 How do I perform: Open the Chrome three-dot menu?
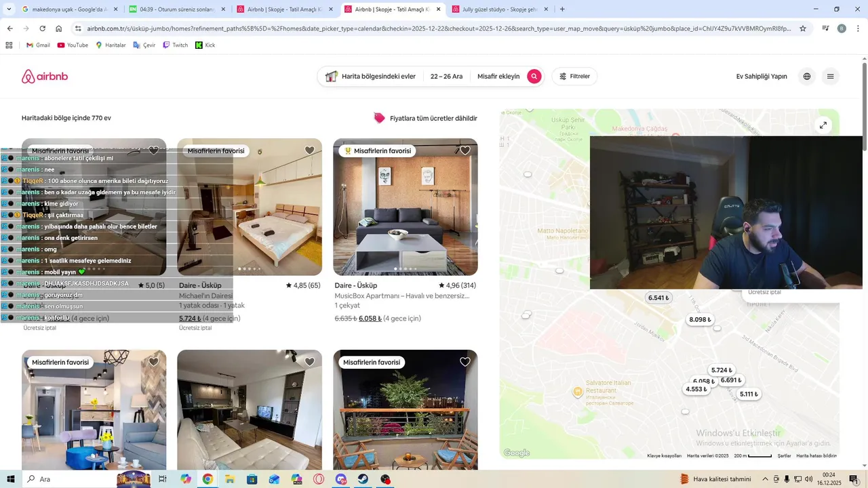click(858, 28)
